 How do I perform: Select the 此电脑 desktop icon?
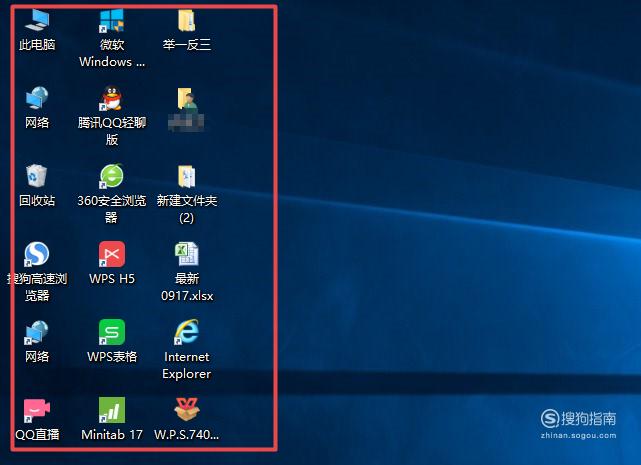(37, 20)
